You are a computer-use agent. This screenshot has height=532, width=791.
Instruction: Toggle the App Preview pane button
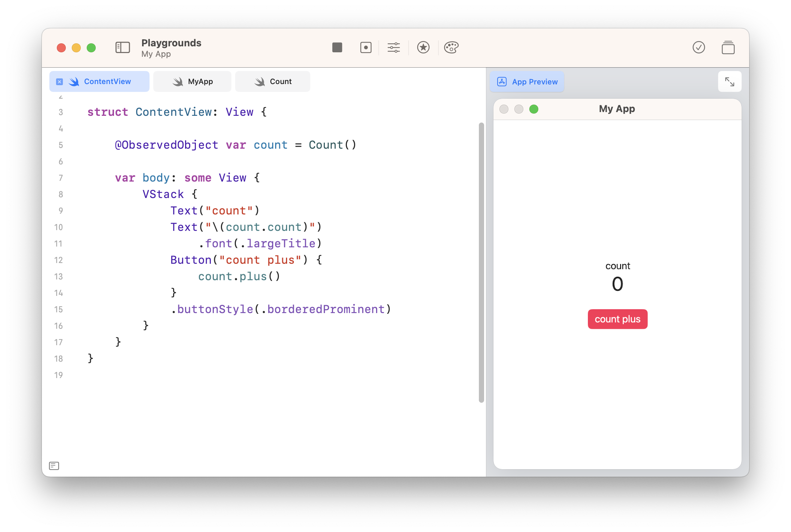527,81
